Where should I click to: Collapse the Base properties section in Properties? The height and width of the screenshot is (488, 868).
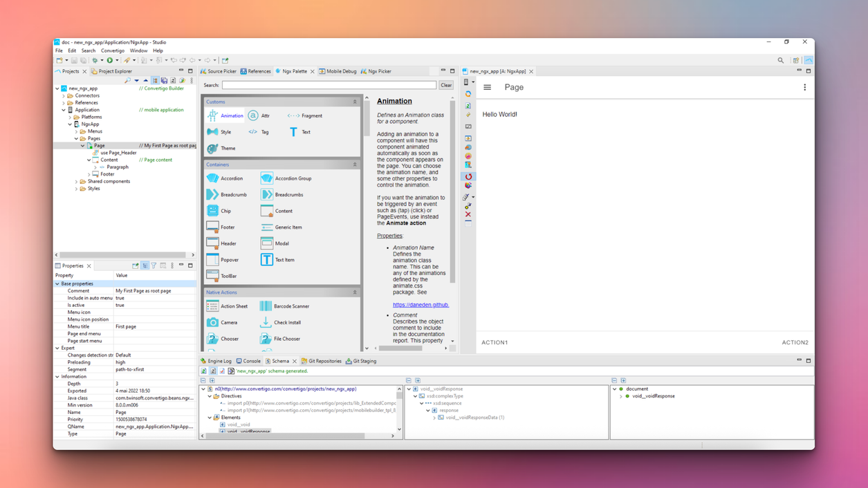point(59,283)
